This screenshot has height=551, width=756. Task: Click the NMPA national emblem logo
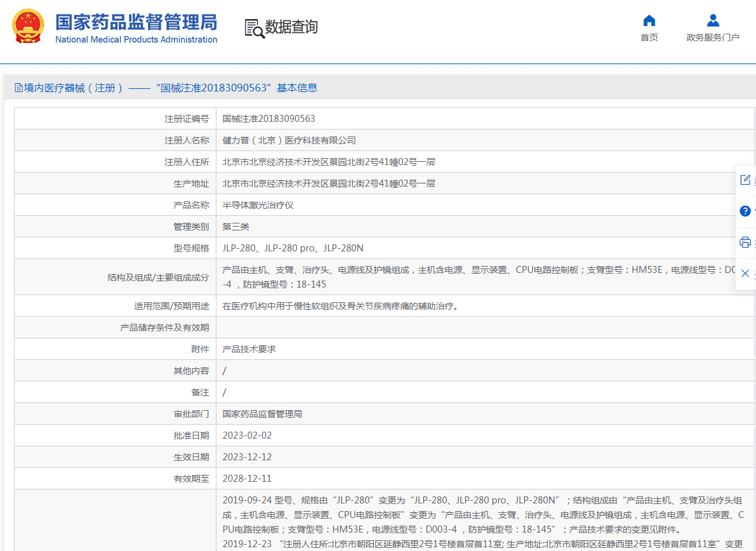coord(28,27)
